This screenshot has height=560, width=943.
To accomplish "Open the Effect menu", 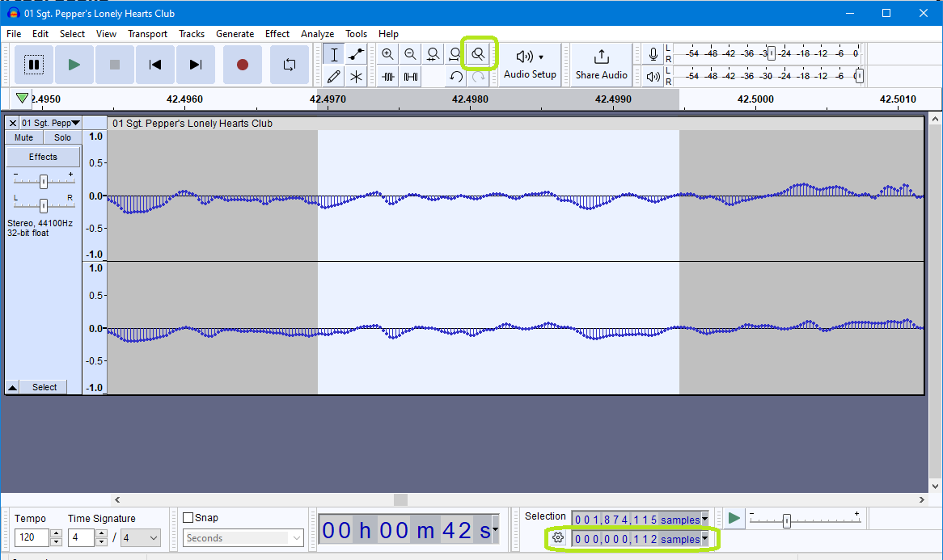I will [277, 34].
